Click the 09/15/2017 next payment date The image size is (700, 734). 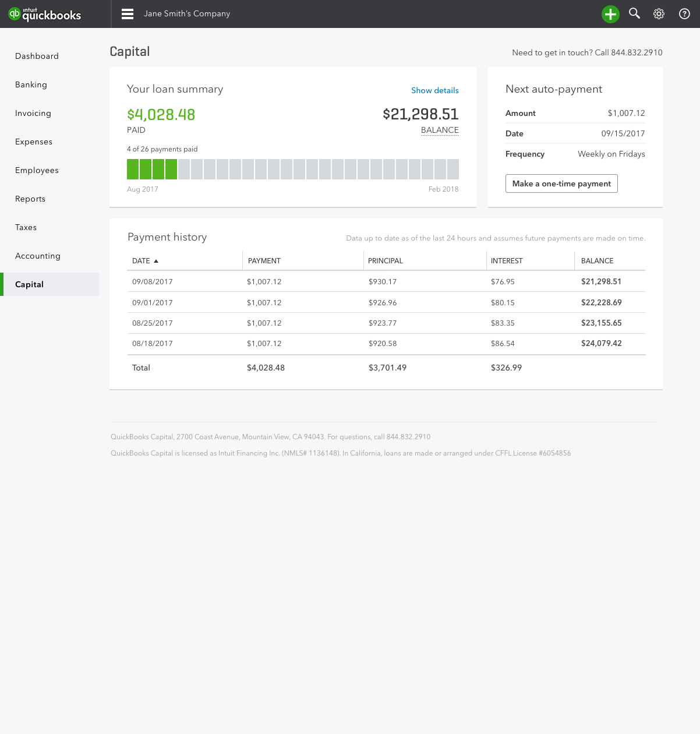[623, 133]
